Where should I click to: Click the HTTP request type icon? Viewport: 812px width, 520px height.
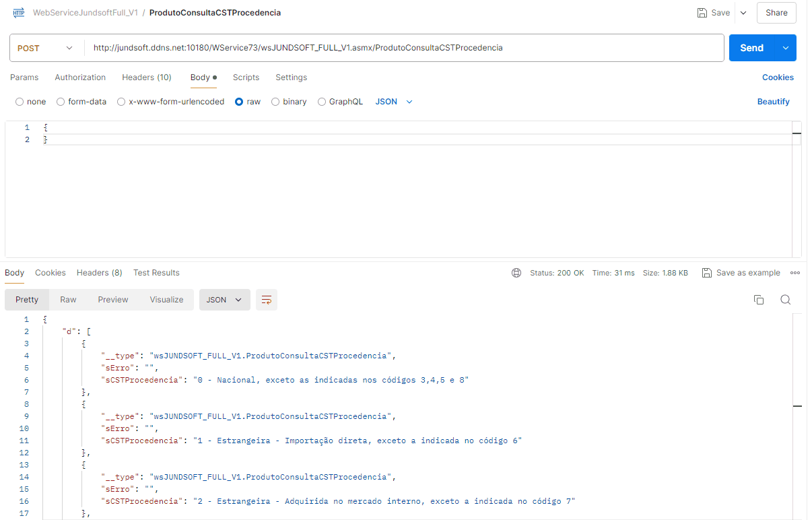tap(19, 12)
